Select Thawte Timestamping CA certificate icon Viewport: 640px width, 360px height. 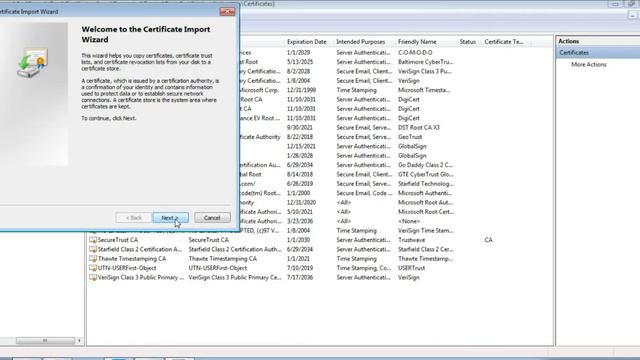click(x=93, y=259)
